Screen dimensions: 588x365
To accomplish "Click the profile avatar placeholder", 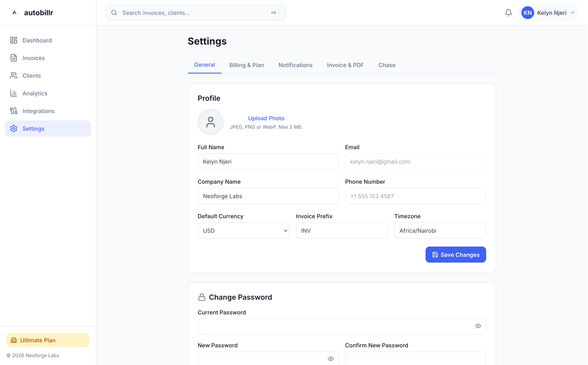I will point(210,122).
